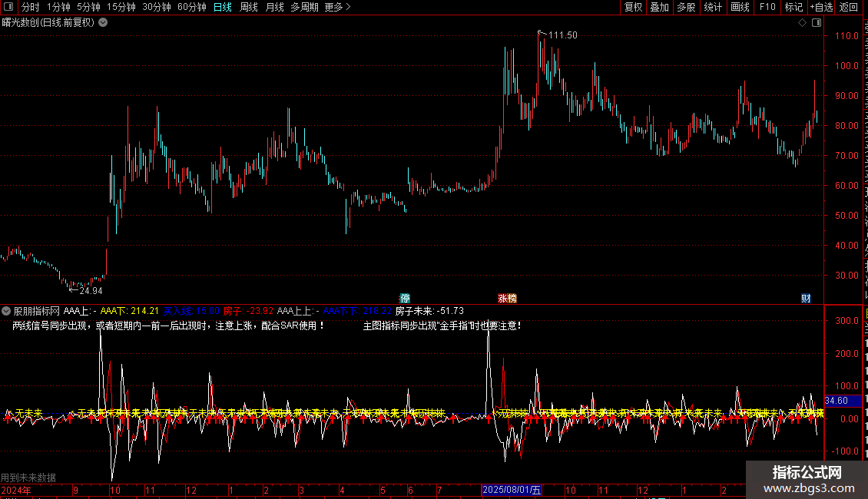Open F10 company information
The image size is (868, 499).
point(767,7)
